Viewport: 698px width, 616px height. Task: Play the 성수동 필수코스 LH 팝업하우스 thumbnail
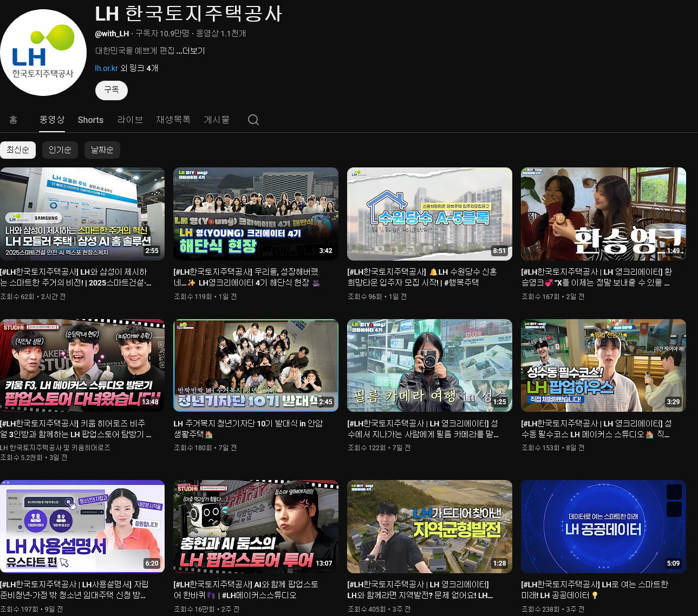603,366
